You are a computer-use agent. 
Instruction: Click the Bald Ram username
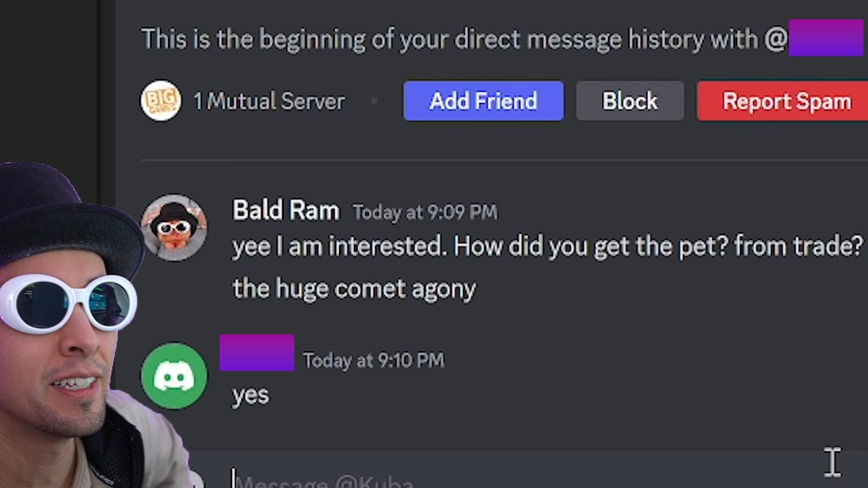click(x=285, y=210)
